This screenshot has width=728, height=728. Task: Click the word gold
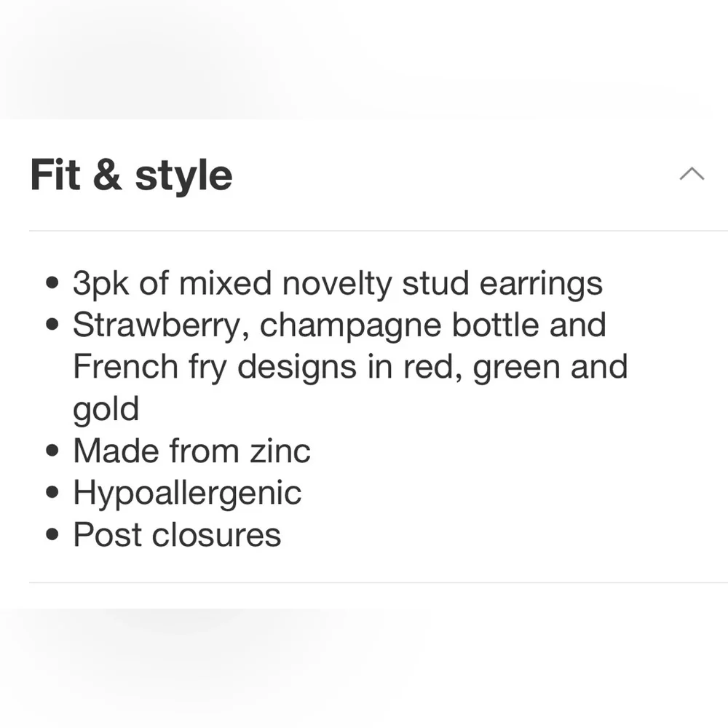click(106, 409)
